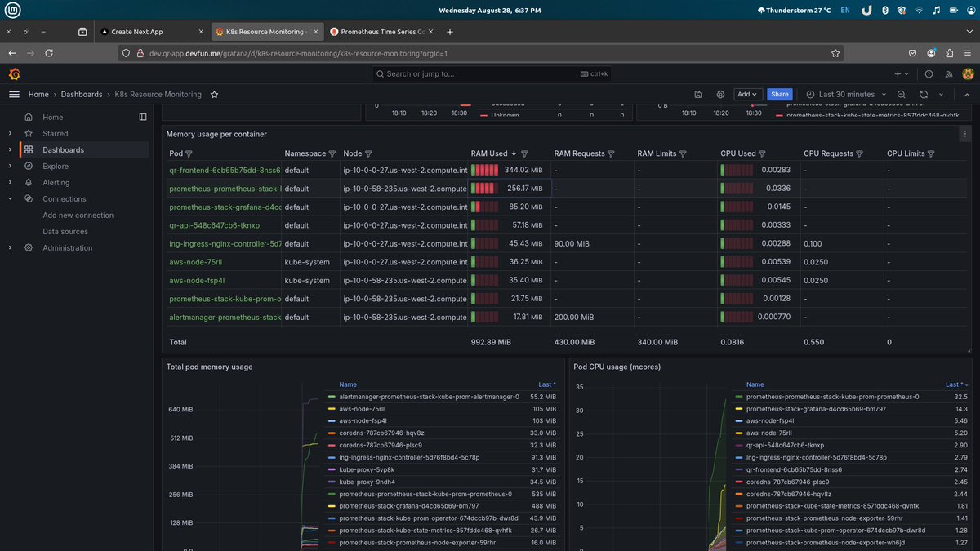Switch to the Create Next App tab
The width and height of the screenshot is (980, 551).
coord(152,31)
